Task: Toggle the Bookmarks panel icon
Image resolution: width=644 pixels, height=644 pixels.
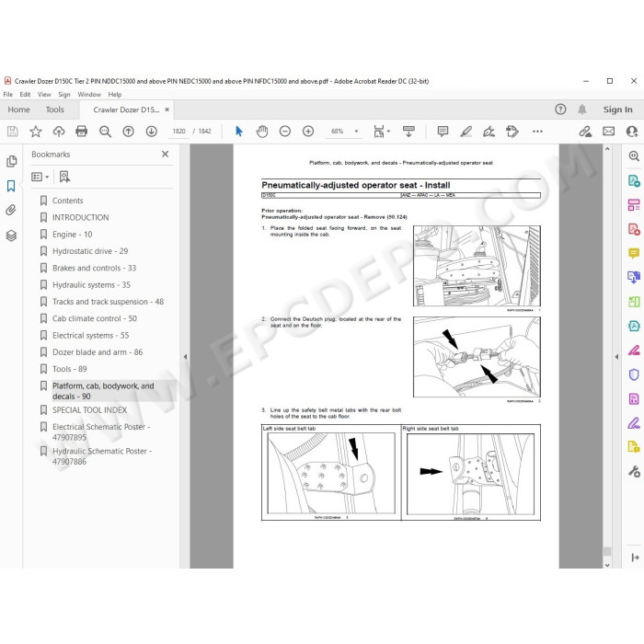Action: (x=11, y=186)
